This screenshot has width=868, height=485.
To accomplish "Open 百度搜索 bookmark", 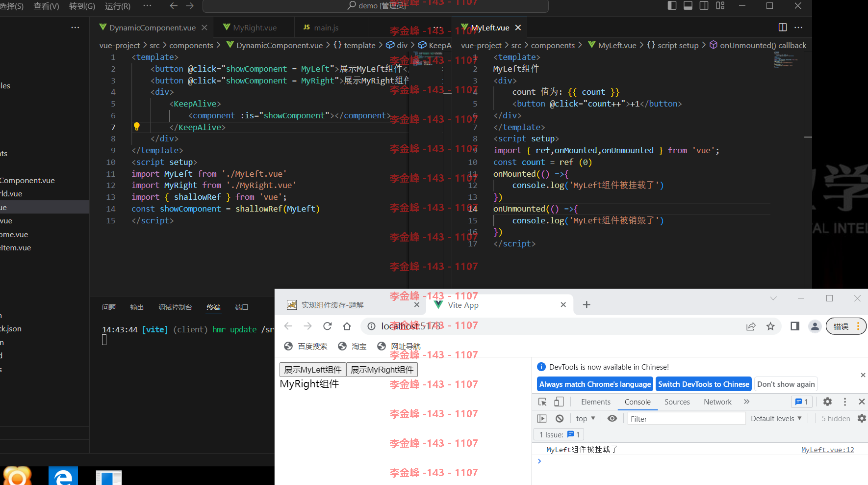I will 306,346.
